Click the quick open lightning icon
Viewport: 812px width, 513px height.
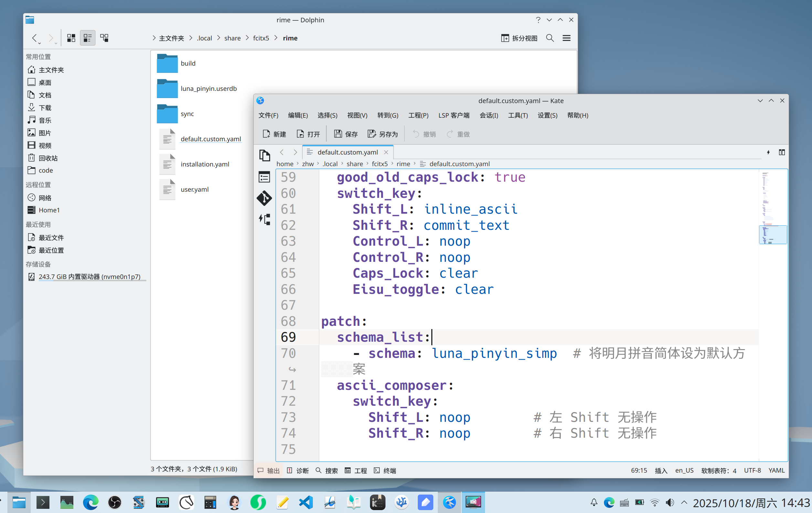[x=768, y=153]
